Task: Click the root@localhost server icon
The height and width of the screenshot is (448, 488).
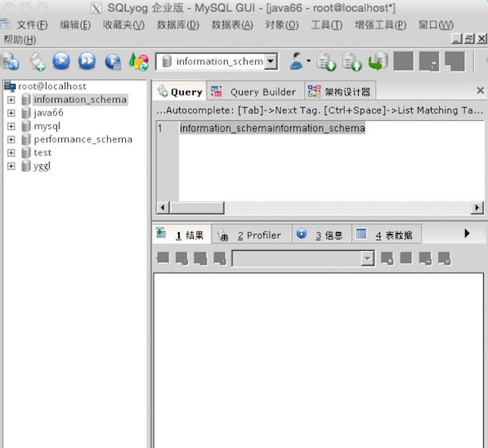Action: pyautogui.click(x=10, y=86)
